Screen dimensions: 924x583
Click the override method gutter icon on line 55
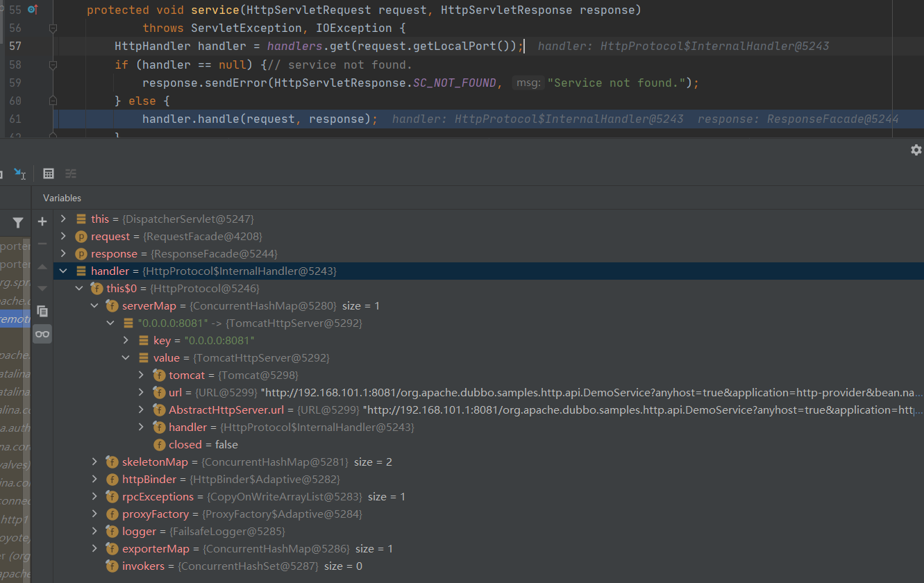[x=32, y=10]
